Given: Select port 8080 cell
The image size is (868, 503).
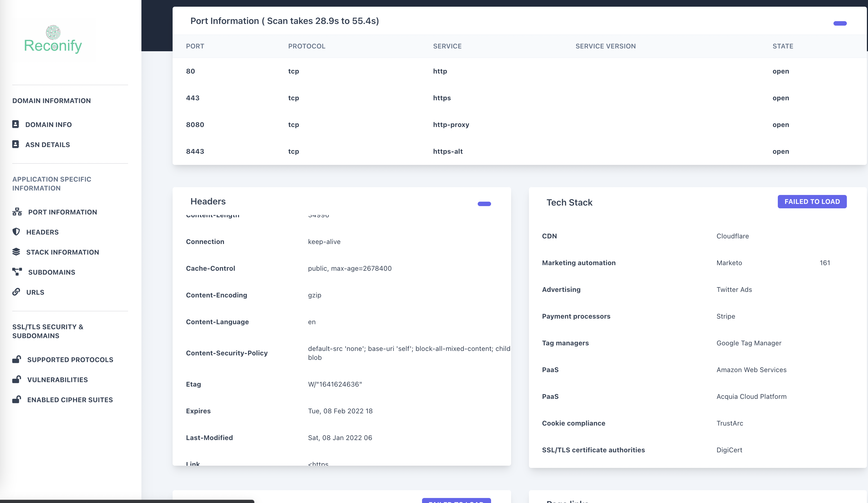Looking at the screenshot, I should [x=195, y=124].
